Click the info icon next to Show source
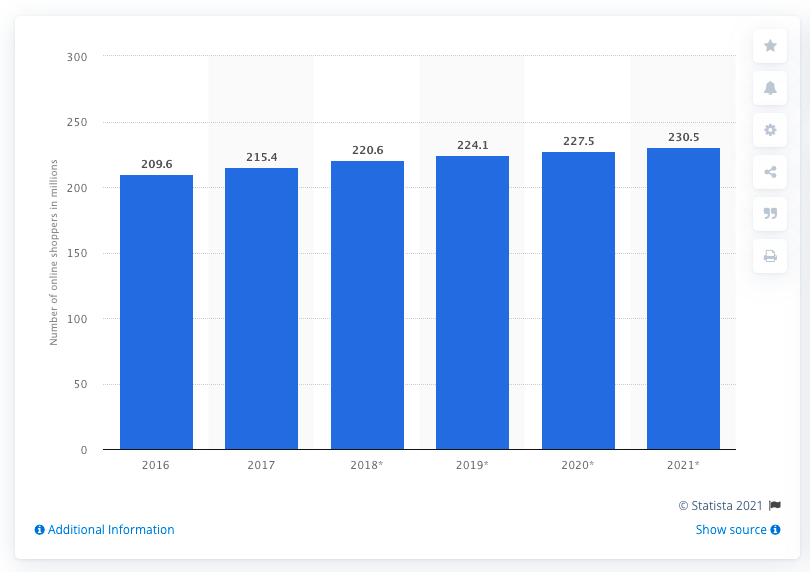The height and width of the screenshot is (572, 810). tap(775, 530)
